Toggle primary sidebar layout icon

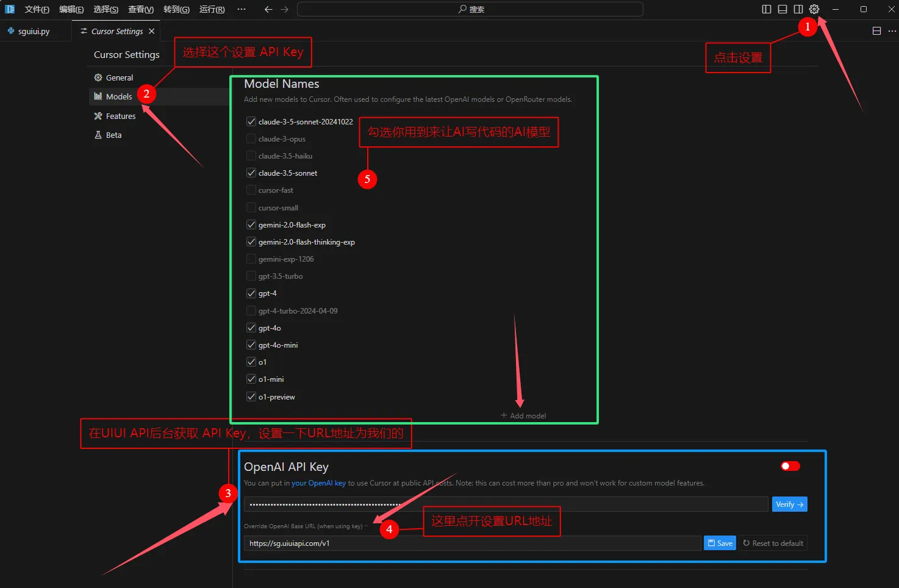767,9
